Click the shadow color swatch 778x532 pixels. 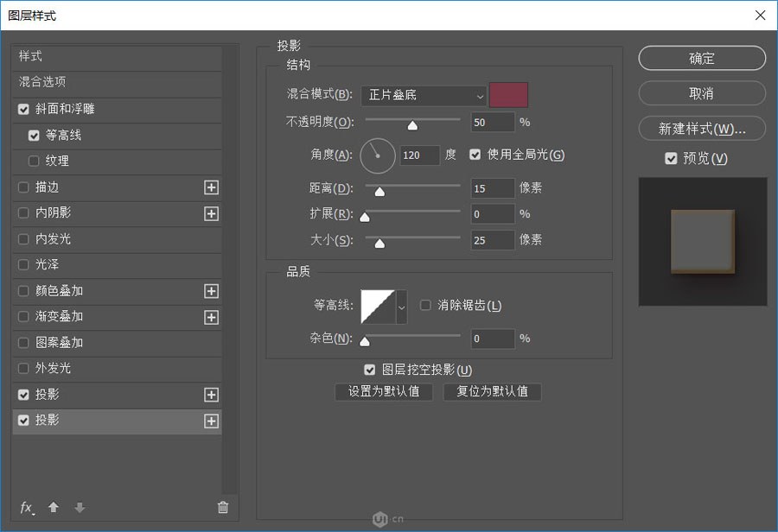507,96
